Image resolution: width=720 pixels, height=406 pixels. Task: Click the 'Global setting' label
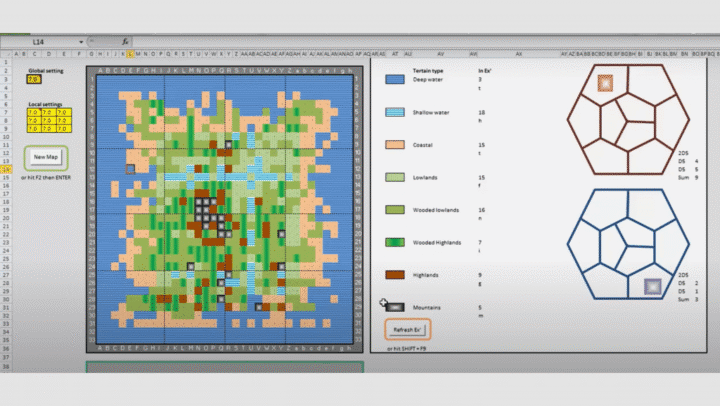point(46,71)
